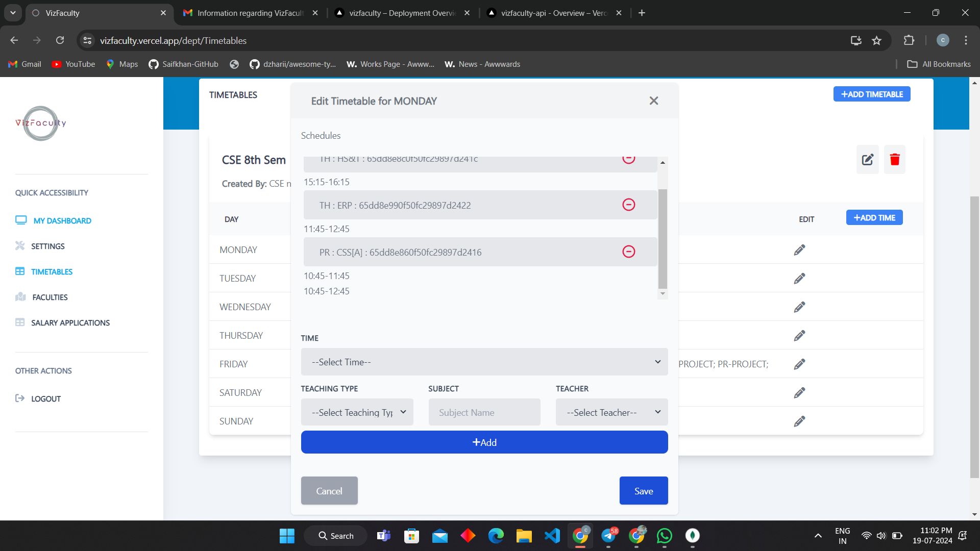980x551 pixels.
Task: Click the +ADD TIMETABLE button
Action: pyautogui.click(x=872, y=94)
